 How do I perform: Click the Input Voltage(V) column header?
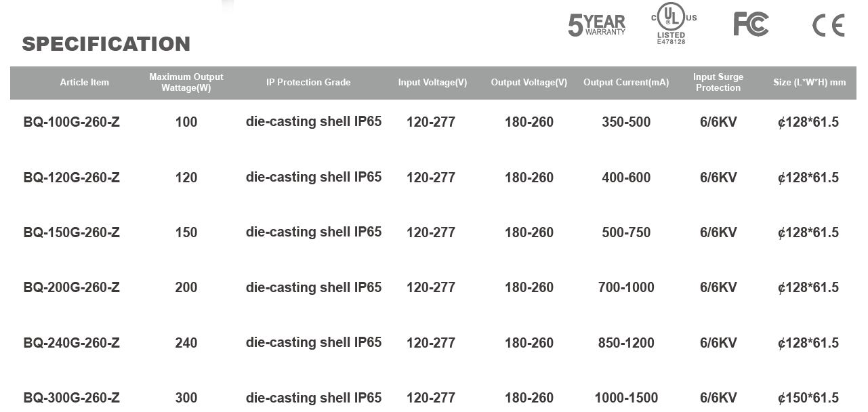click(x=432, y=83)
